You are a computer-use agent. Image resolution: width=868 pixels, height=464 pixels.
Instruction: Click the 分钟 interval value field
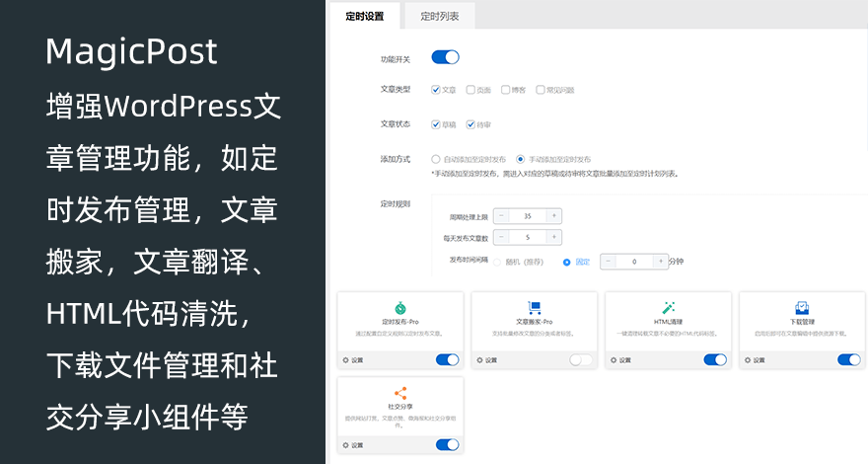(634, 262)
